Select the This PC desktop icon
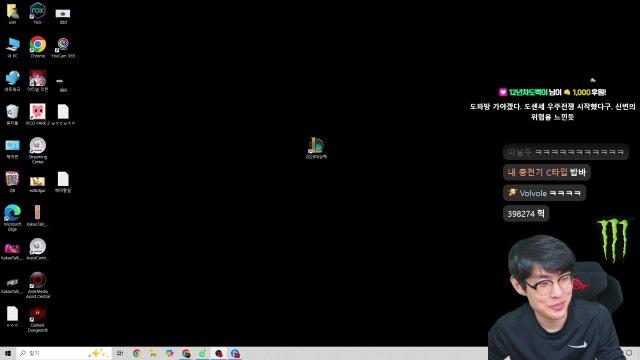 (x=12, y=47)
